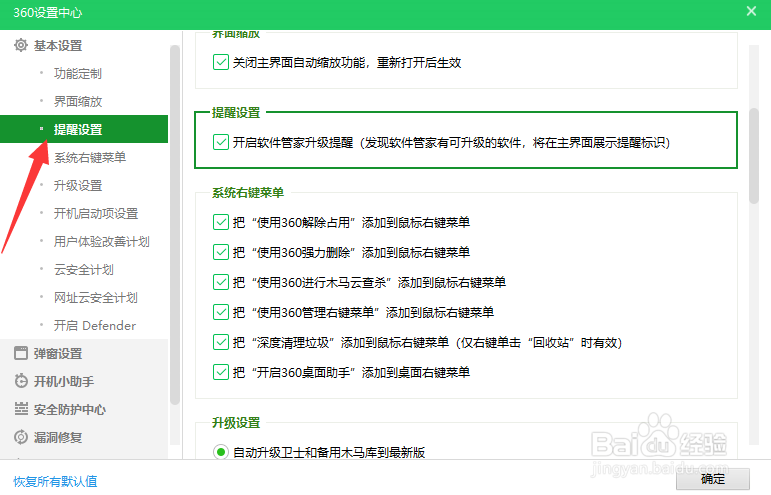Viewport: 771px width, 495px height.
Task: Expand the 漏洞修复 category
Action: [58, 437]
